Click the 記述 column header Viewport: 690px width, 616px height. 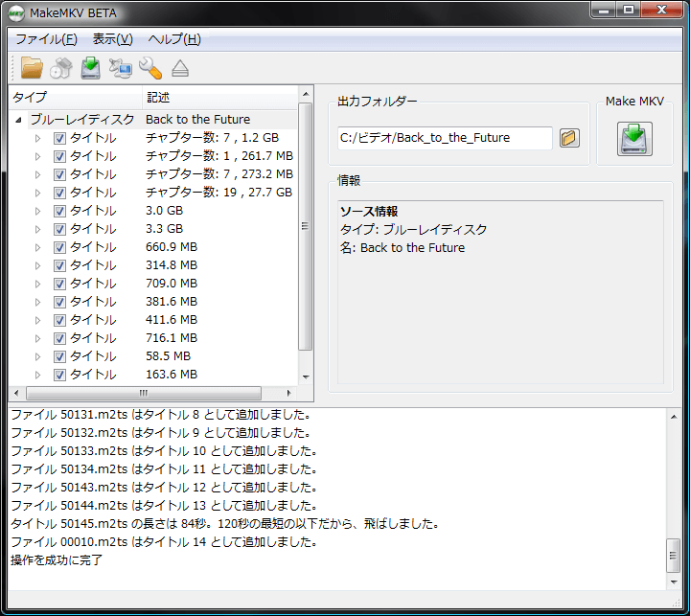(x=220, y=98)
